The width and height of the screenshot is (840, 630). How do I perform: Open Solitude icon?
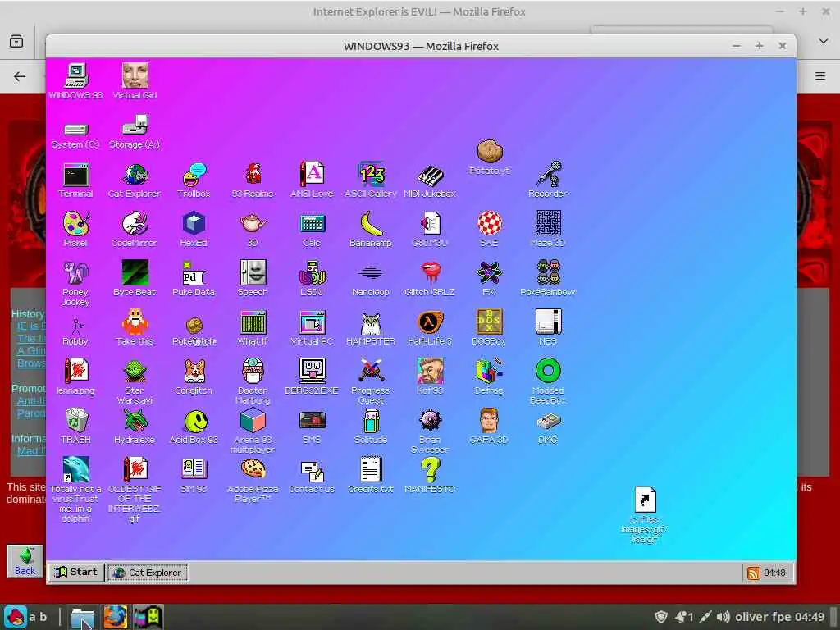371,421
